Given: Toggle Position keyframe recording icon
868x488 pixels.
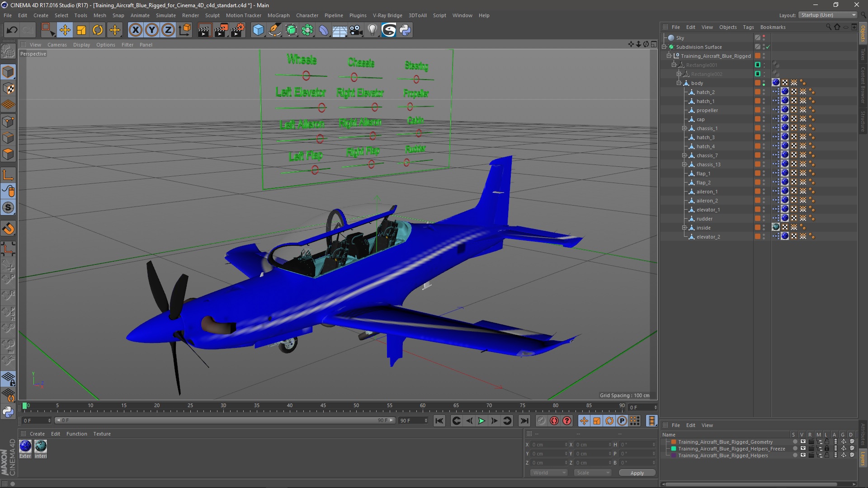Looking at the screenshot, I should point(584,421).
